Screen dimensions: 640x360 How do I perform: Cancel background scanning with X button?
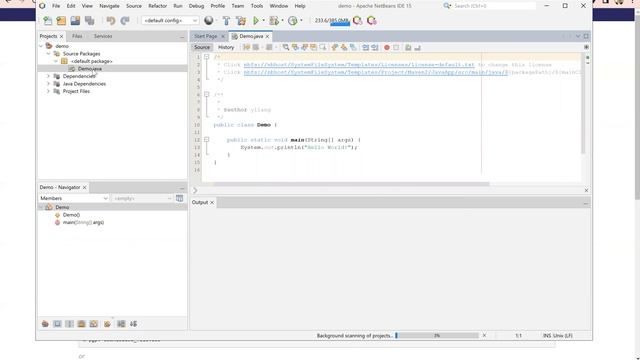(484, 336)
